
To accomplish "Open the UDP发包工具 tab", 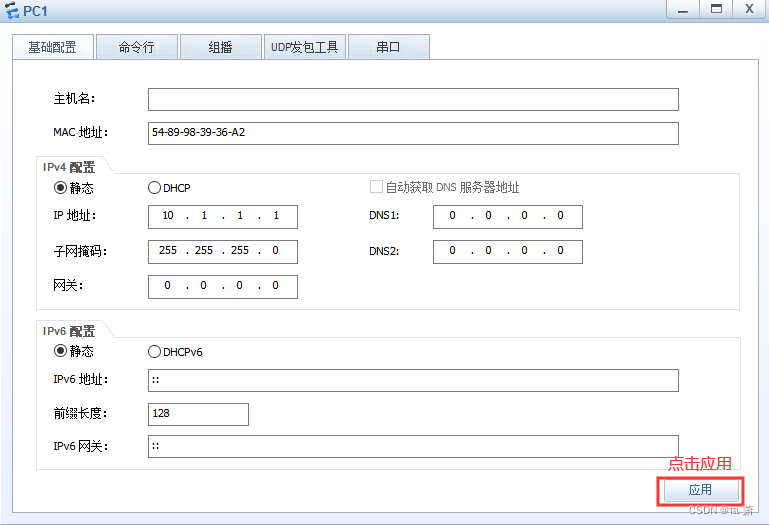I will (x=305, y=47).
